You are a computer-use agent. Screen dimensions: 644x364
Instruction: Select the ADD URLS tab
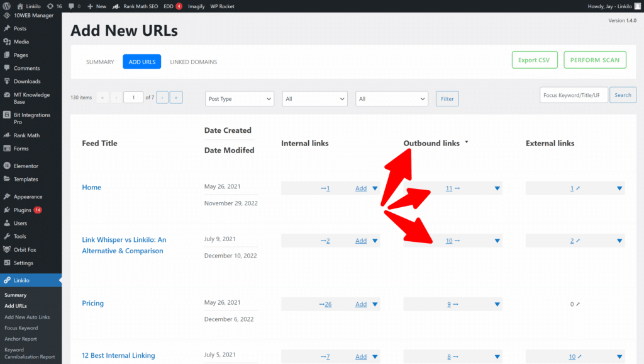tap(142, 62)
